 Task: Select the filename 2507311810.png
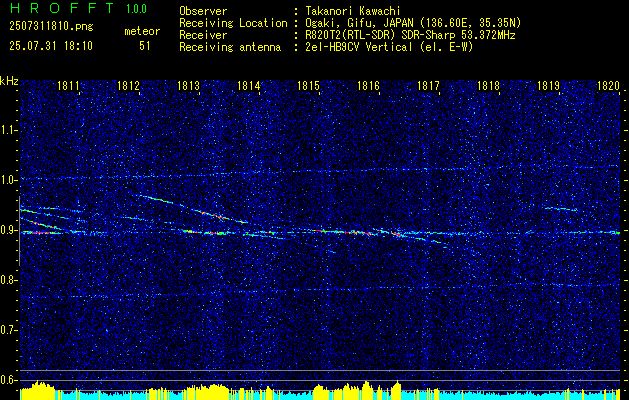pyautogui.click(x=51, y=27)
